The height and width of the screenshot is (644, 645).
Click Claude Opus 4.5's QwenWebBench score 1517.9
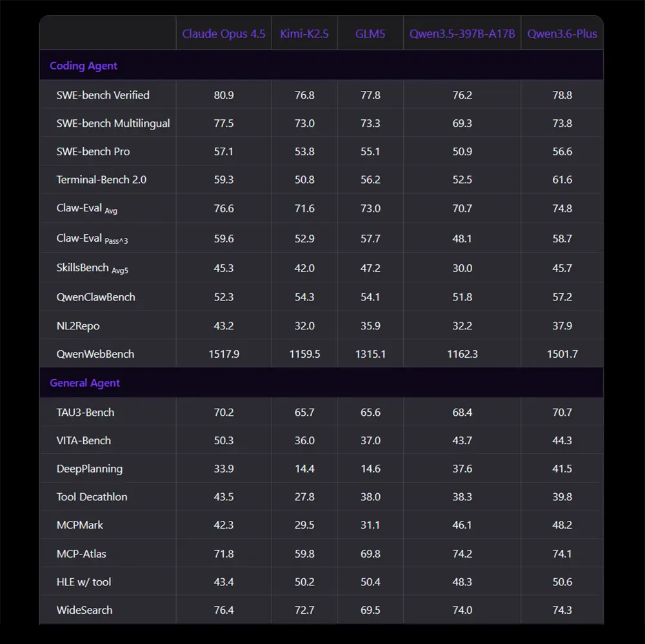(223, 354)
